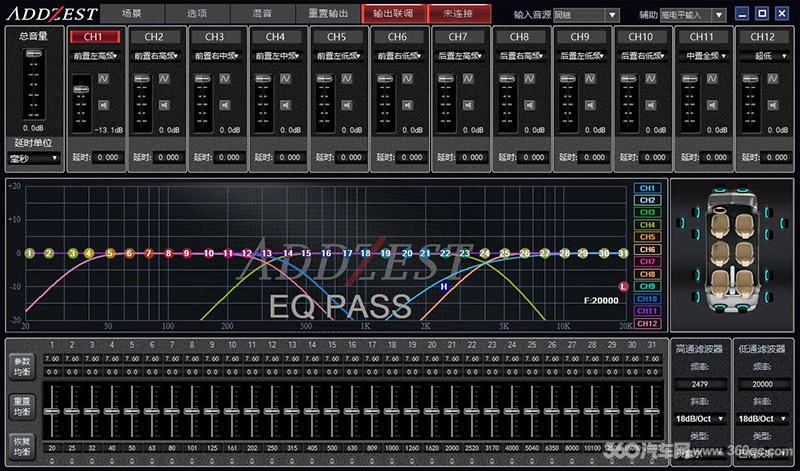Image resolution: width=800 pixels, height=471 pixels.
Task: Click the CH1 volume fader handle
Action: [81, 90]
